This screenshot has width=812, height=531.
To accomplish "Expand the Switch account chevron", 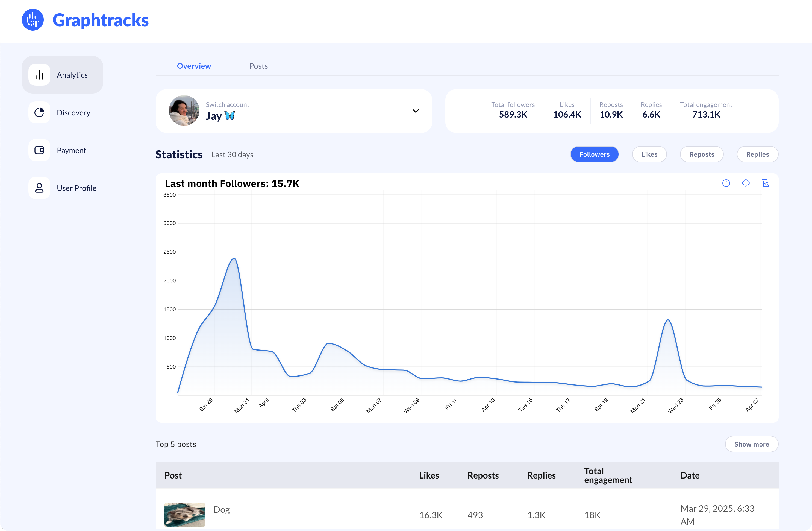I will coord(416,111).
